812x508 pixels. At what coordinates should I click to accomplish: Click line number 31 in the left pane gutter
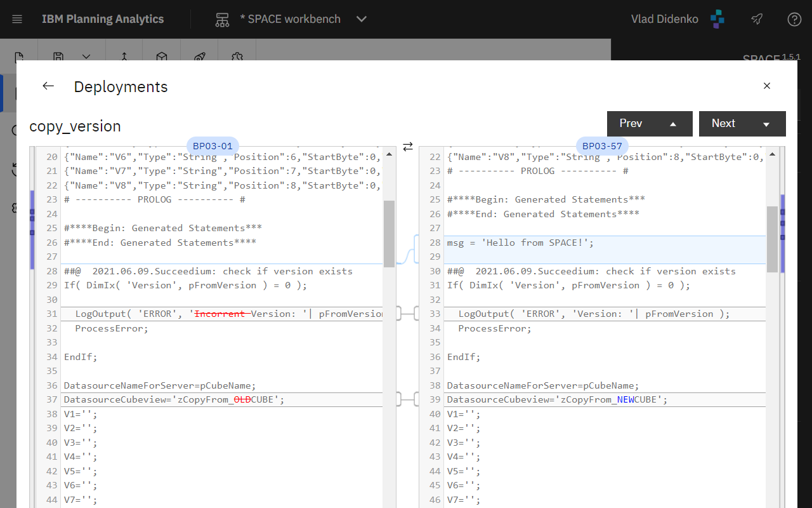coord(51,314)
